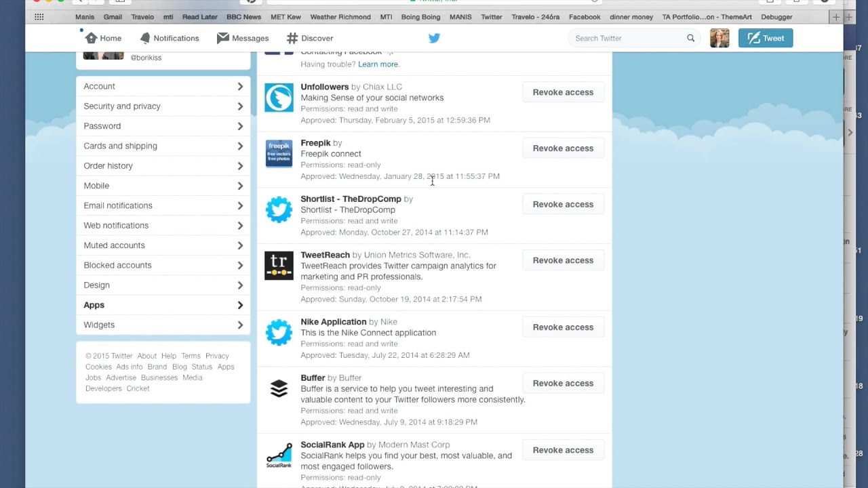The width and height of the screenshot is (868, 488).
Task: Click the search magnifier icon
Action: (690, 38)
